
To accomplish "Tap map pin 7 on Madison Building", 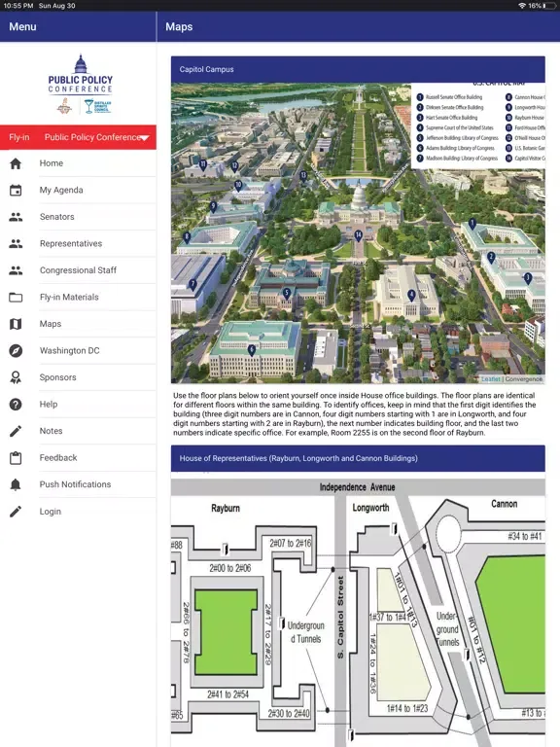I will pyautogui.click(x=192, y=284).
